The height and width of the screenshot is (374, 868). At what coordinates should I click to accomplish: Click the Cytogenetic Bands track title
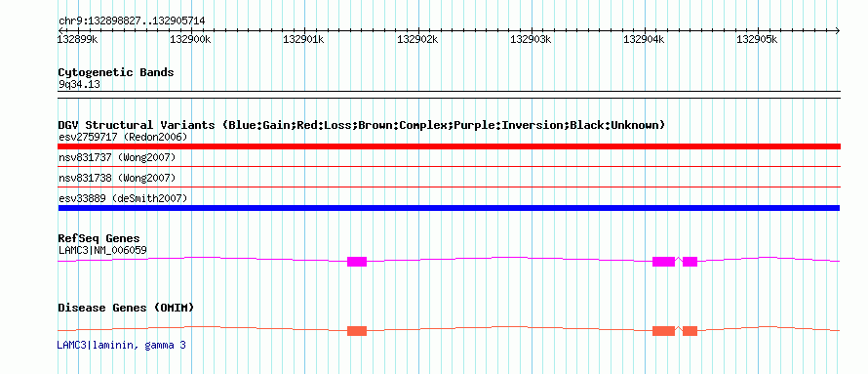click(116, 72)
